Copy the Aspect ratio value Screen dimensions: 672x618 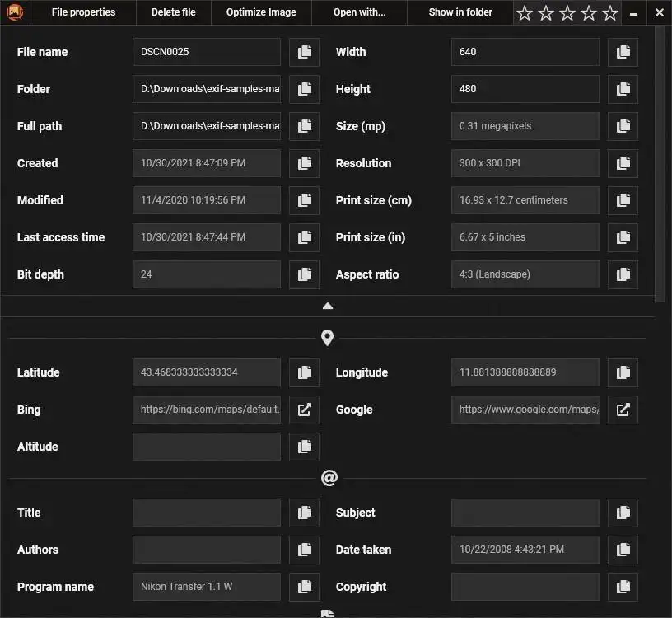[x=623, y=274]
